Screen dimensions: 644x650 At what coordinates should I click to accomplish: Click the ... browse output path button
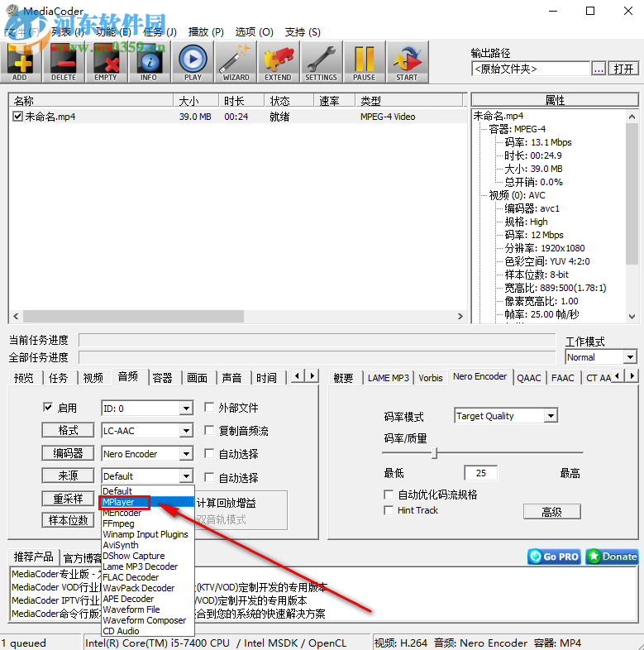click(x=599, y=69)
